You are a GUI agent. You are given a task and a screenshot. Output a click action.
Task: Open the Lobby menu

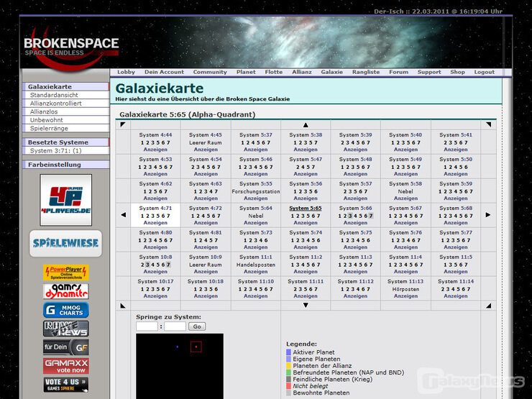click(126, 72)
